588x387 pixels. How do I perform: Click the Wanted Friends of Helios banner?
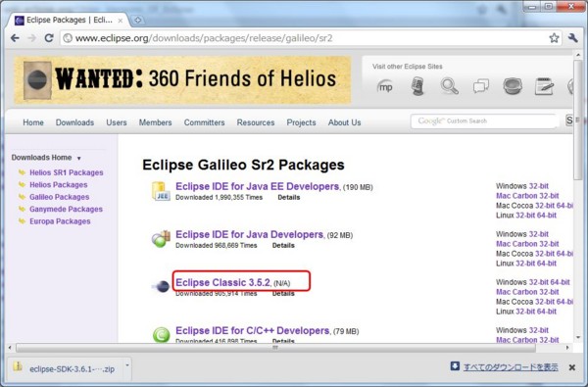click(x=182, y=79)
